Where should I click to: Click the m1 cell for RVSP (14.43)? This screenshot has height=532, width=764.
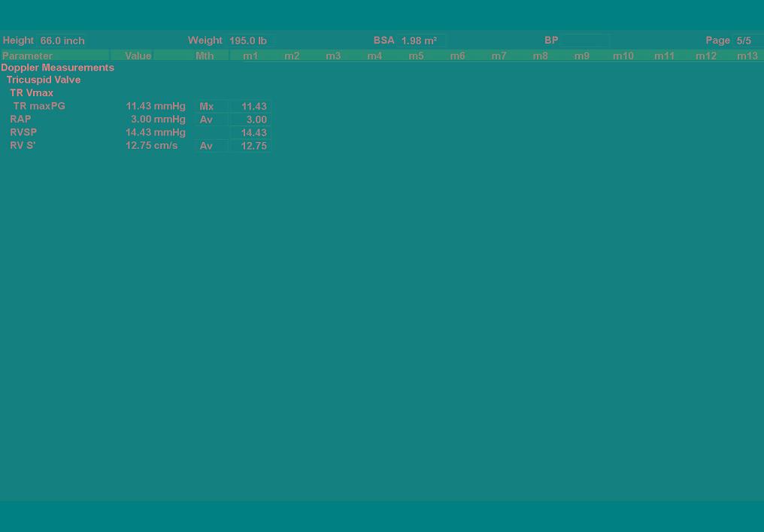click(x=250, y=133)
